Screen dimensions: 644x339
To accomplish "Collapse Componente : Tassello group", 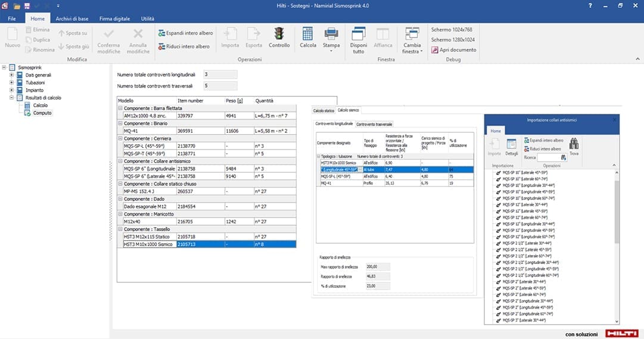I will coord(120,229).
